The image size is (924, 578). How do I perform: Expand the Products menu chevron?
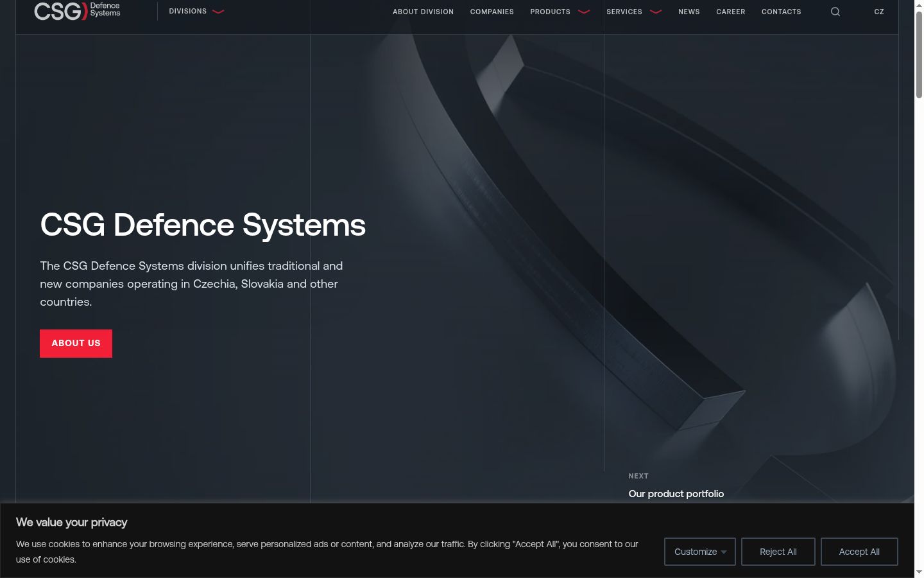[584, 12]
